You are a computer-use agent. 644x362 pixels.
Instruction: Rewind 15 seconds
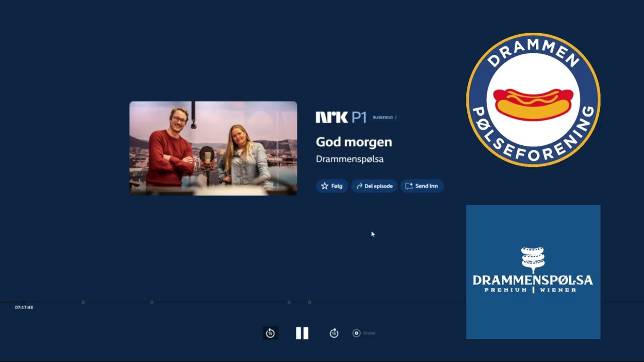pos(270,333)
